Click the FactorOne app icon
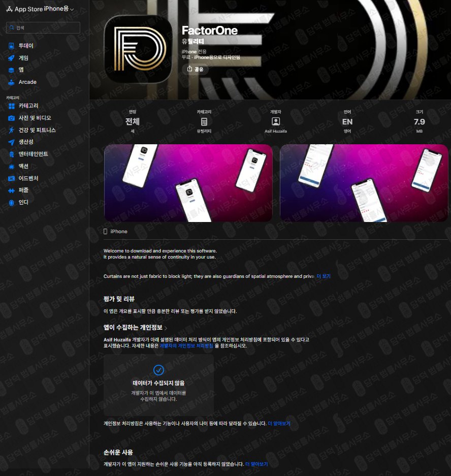Viewport: 451px width, 476px height. point(138,49)
